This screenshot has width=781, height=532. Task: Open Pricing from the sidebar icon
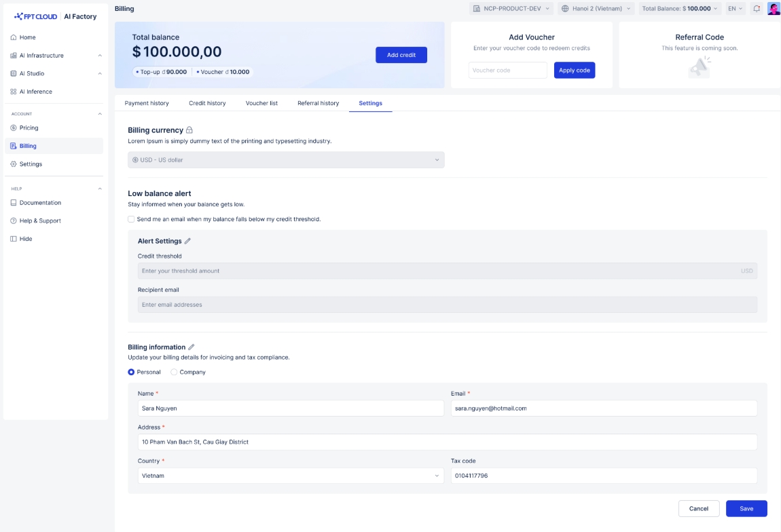pos(14,128)
